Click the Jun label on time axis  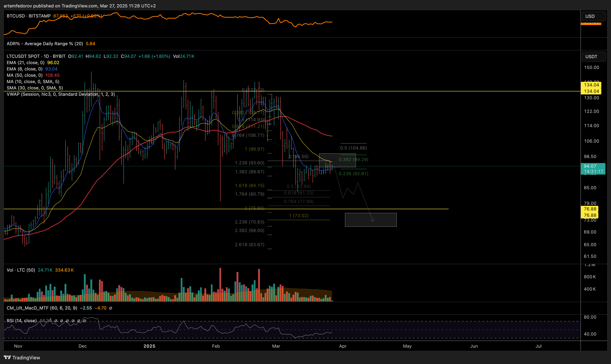[x=474, y=346]
